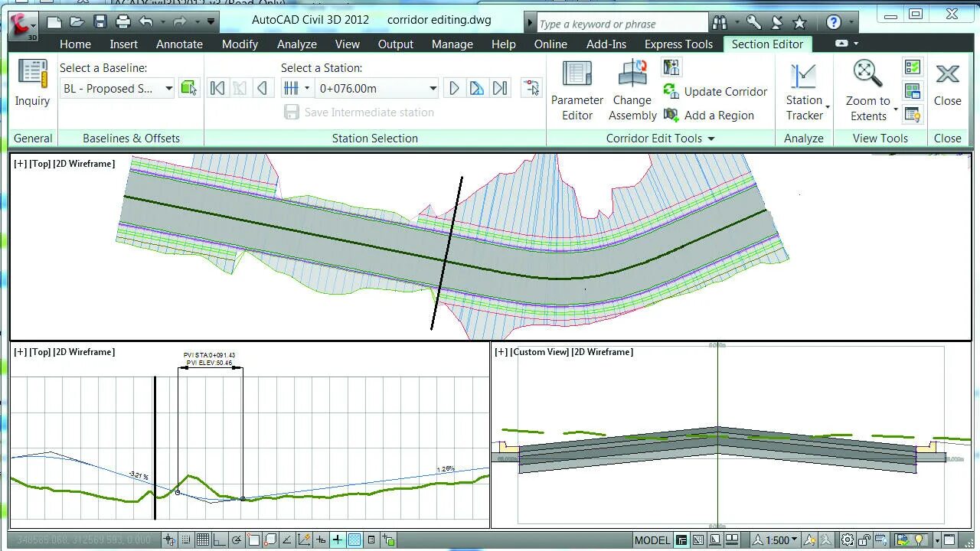
Task: Toggle Ortho Mode in status bar
Action: 220,540
